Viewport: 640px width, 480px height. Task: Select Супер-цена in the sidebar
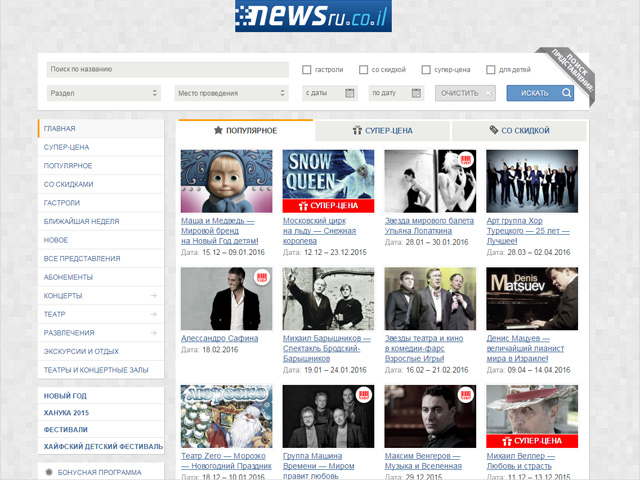point(101,147)
